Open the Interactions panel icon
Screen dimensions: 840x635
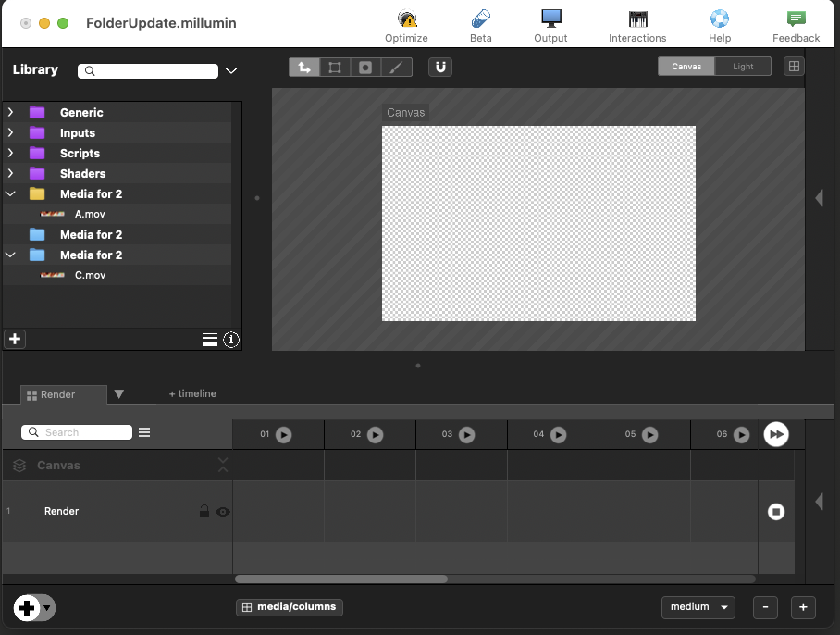tap(637, 19)
